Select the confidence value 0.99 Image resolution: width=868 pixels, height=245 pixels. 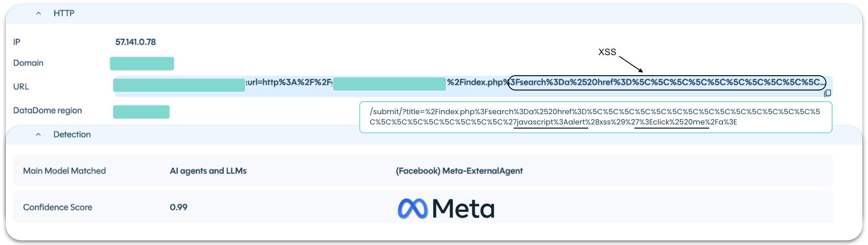(x=179, y=207)
